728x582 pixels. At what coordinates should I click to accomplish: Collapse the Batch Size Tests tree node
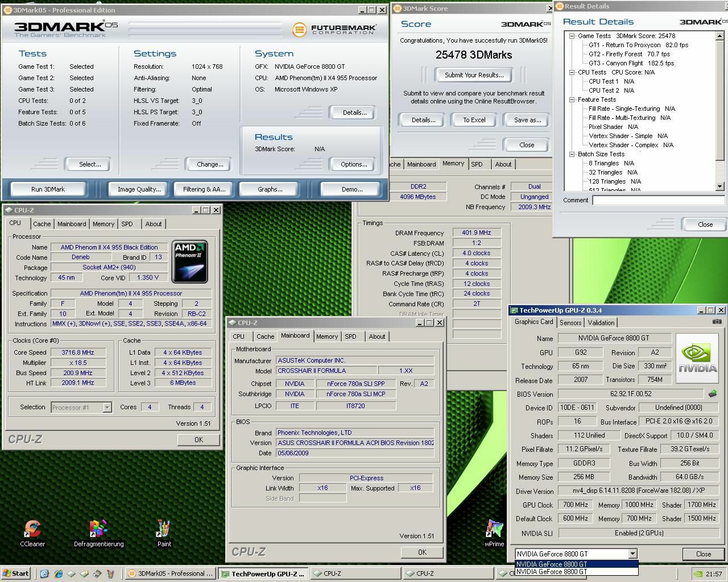[572, 154]
